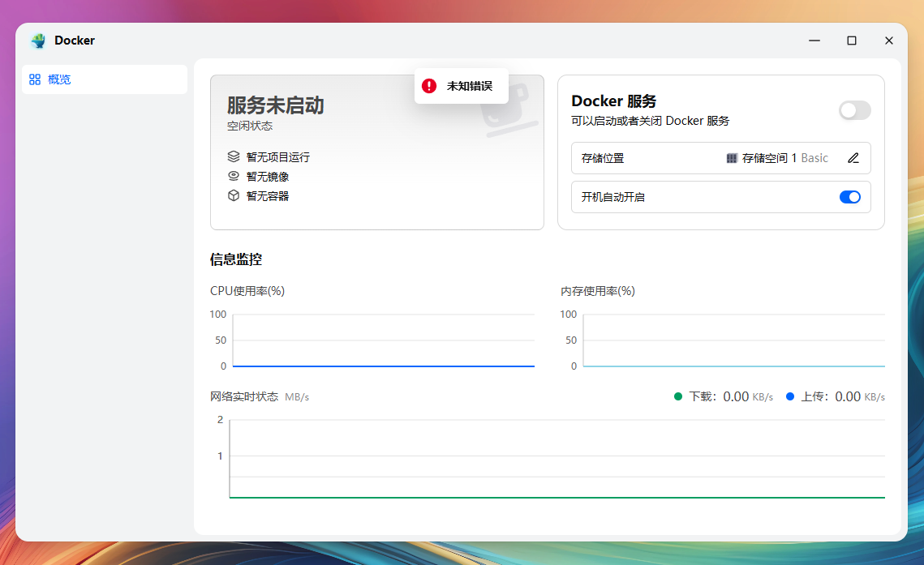
Task: Click the storage volume icon beside 存储空间 1
Action: (731, 158)
